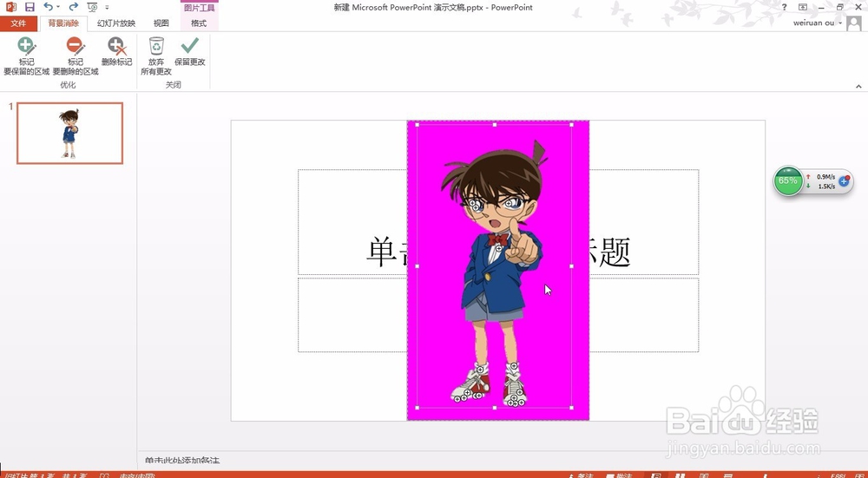Click the notes field 单击此处添加备注
The width and height of the screenshot is (868, 478).
tap(182, 461)
